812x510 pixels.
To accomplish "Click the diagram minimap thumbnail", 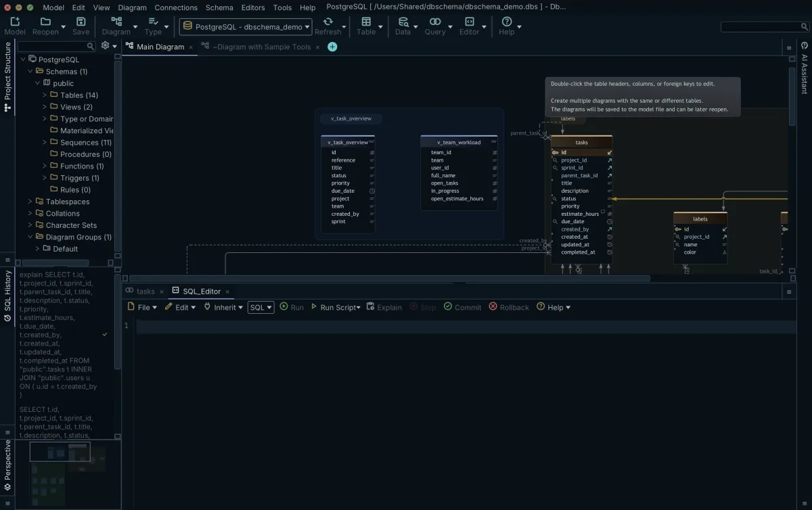I will click(x=69, y=473).
